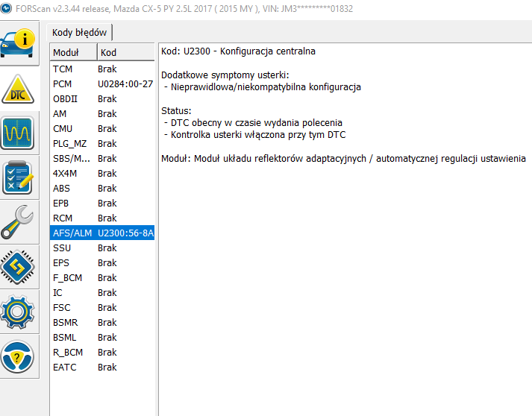This screenshot has height=416, width=532.
Task: Open the help steering wheel icon
Action: pyautogui.click(x=18, y=356)
